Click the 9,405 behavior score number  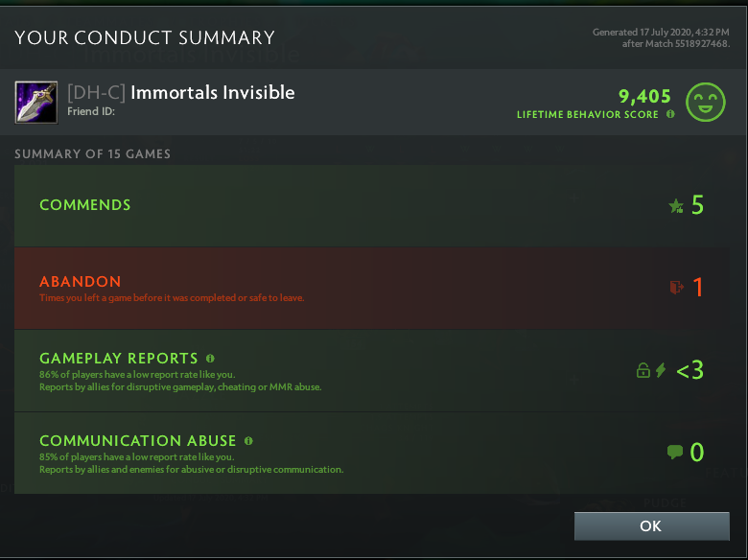(x=644, y=96)
